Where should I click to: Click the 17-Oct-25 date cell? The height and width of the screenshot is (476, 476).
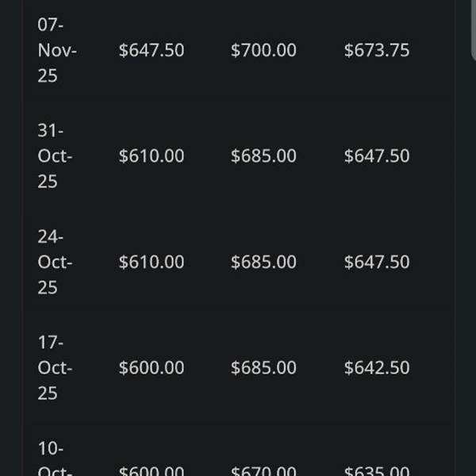pos(55,368)
